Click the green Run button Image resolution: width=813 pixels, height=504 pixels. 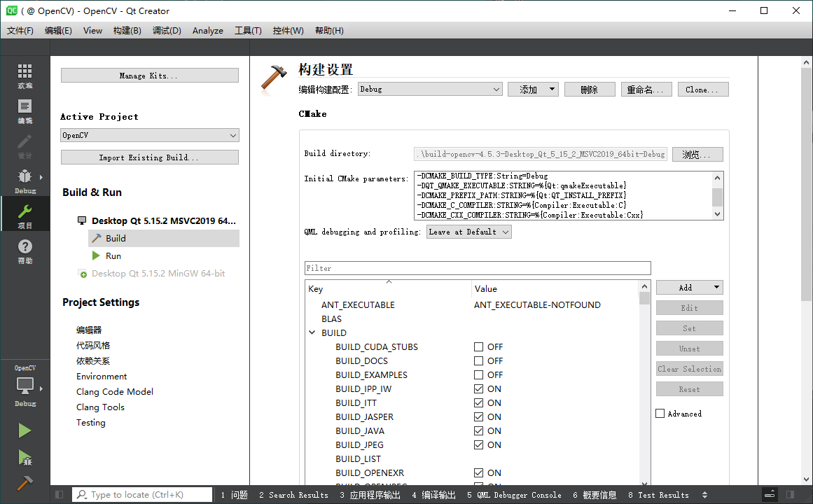[25, 431]
